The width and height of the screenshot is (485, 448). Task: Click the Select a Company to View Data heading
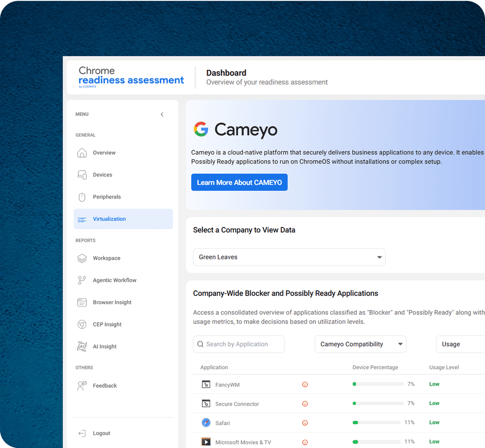(244, 230)
